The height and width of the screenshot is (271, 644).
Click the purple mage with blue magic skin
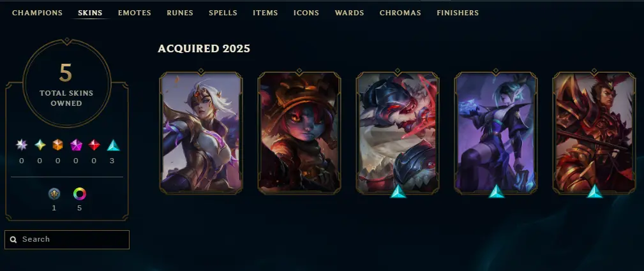[x=496, y=132]
